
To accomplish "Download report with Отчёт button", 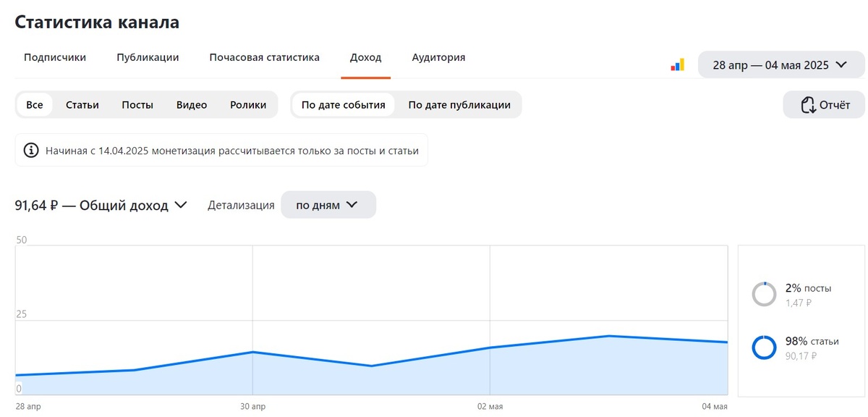I will point(824,105).
